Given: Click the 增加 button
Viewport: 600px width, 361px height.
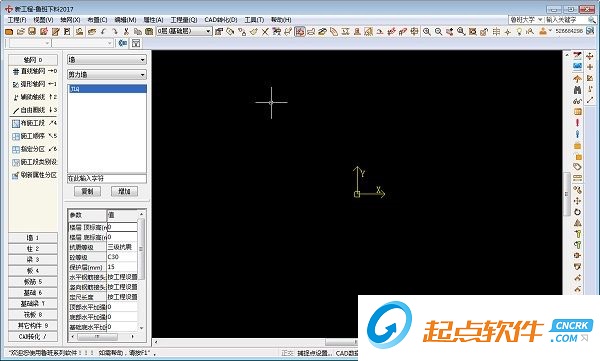Looking at the screenshot, I should point(124,191).
